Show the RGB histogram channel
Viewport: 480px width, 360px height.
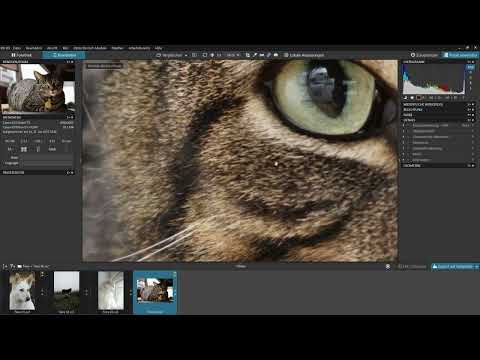470,67
